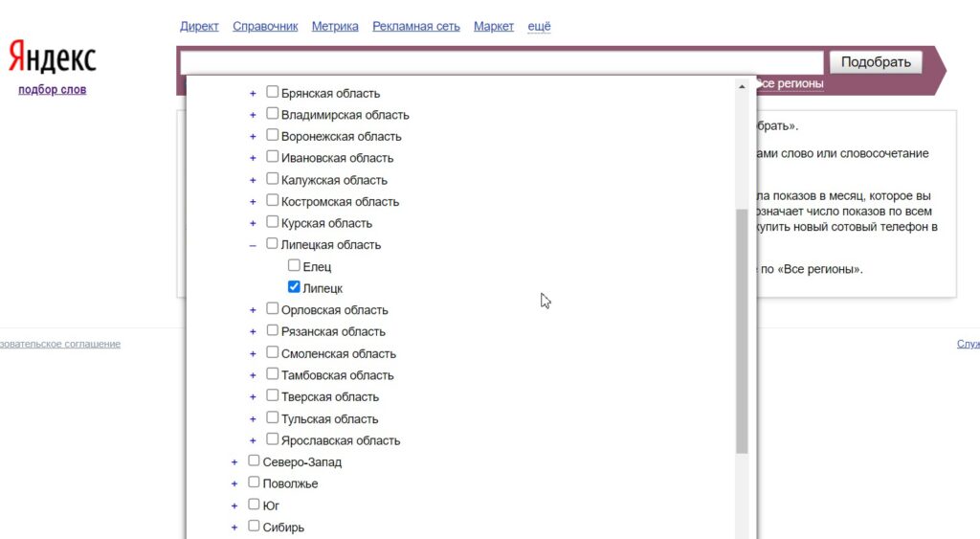Viewport: 980px width, 539px height.
Task: Check the Елец checkbox
Action: 294,265
